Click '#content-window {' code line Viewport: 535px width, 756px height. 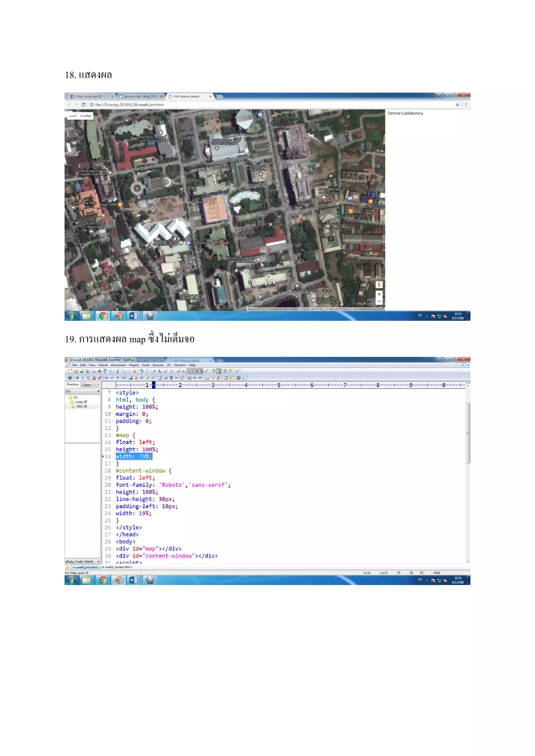pyautogui.click(x=144, y=470)
